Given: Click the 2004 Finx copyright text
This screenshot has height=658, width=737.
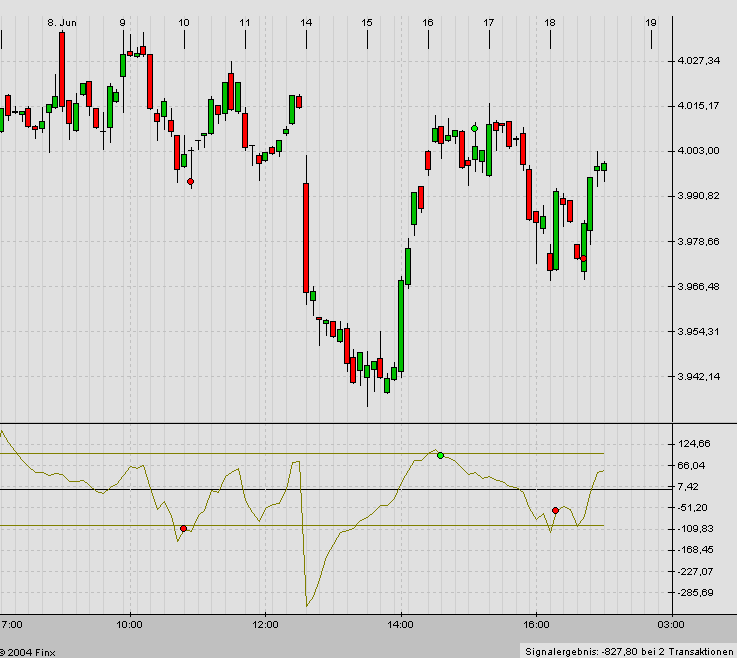Looking at the screenshot, I should coord(28,650).
